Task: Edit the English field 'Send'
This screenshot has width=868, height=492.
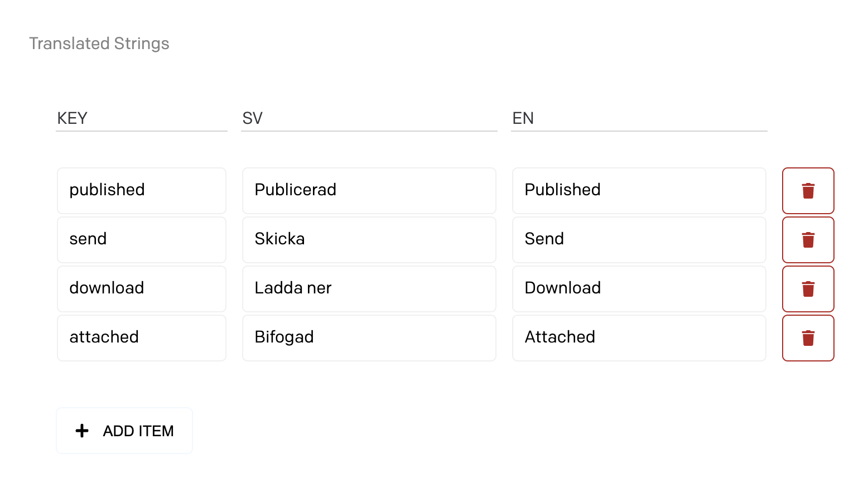Action: (639, 240)
